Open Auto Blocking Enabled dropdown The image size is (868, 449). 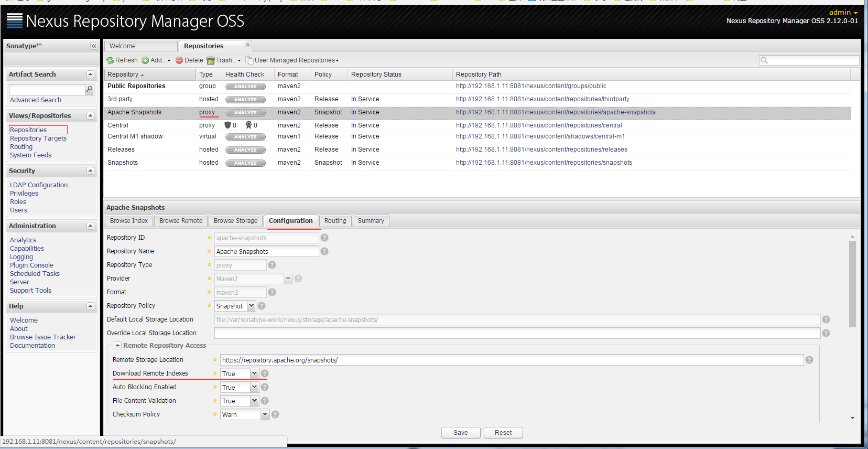pyautogui.click(x=254, y=387)
